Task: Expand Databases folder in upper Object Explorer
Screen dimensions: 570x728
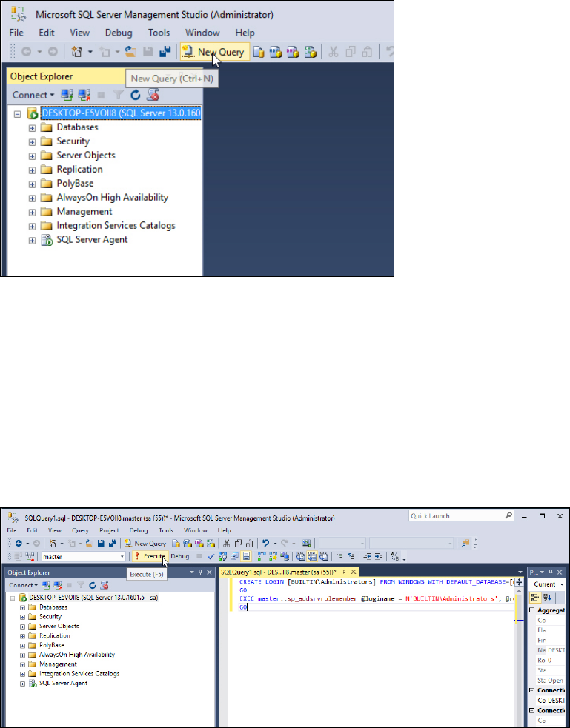Action: pyautogui.click(x=32, y=128)
